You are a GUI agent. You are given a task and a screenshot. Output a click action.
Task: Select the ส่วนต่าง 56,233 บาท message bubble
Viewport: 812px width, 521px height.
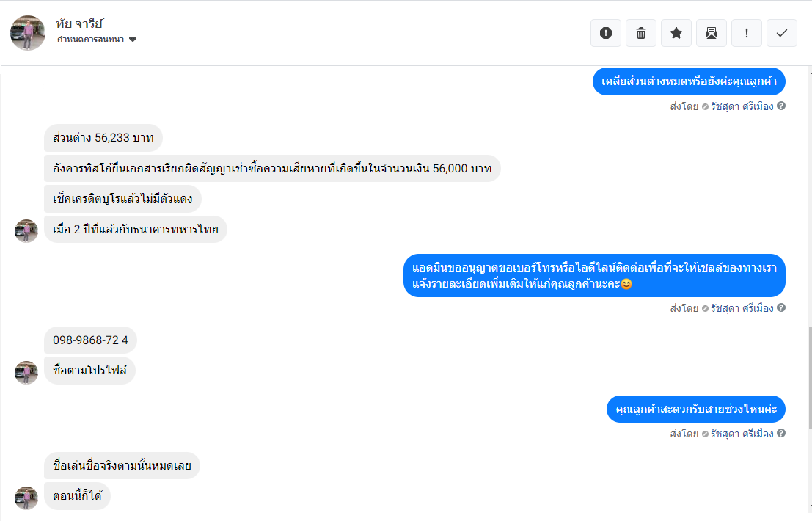point(103,138)
